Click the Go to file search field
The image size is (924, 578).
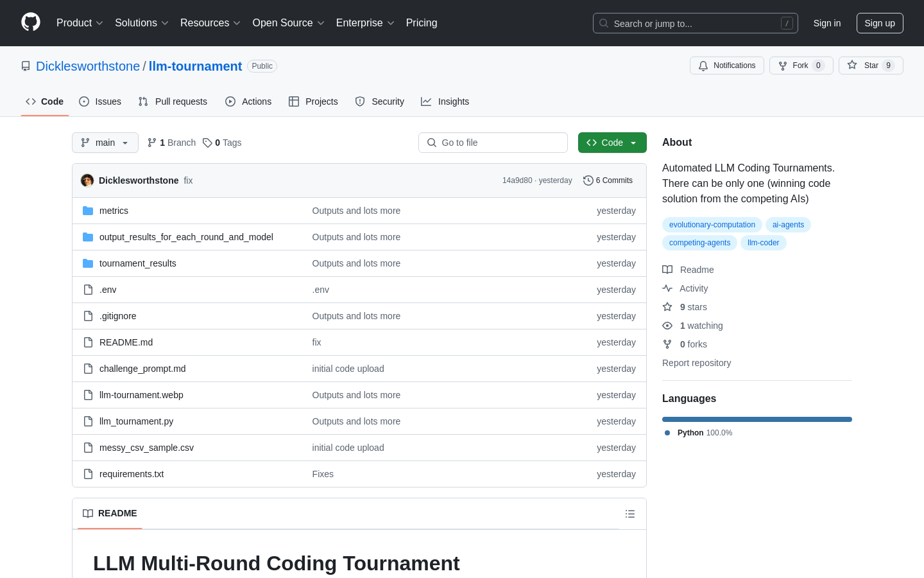[493, 143]
